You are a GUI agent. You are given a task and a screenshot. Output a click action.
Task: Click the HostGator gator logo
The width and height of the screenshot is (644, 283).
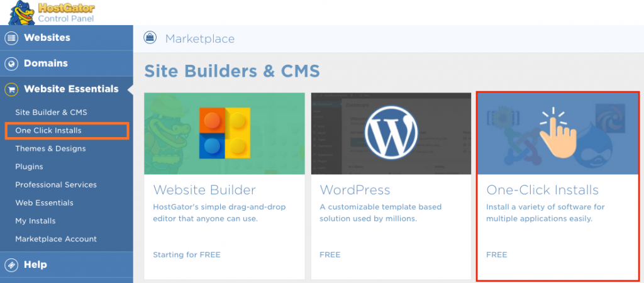click(x=21, y=13)
